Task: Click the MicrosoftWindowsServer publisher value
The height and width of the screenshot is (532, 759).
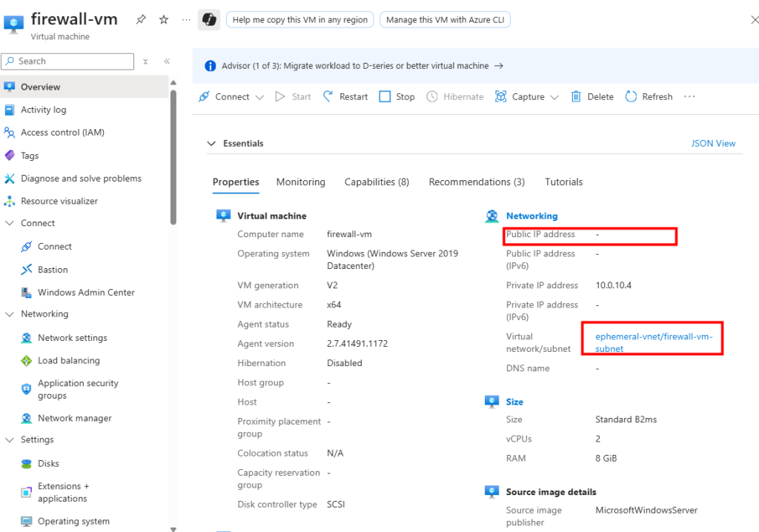Action: point(646,510)
